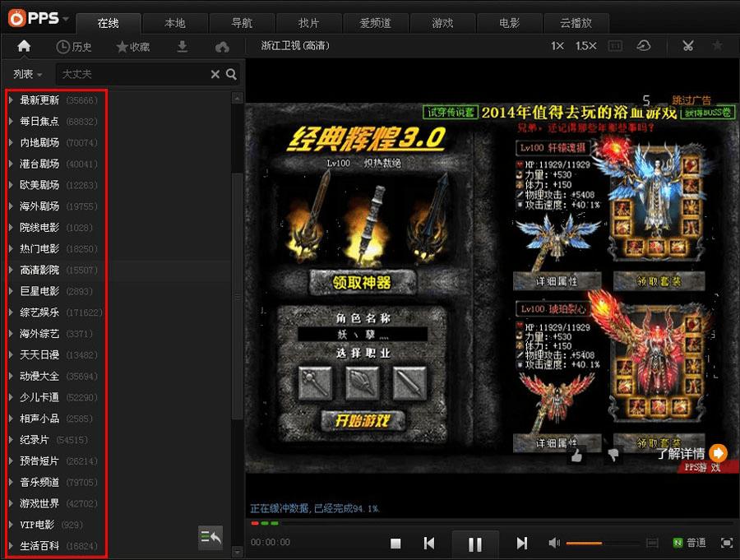Thumbs up the advertisement
The width and height of the screenshot is (740, 560).
pyautogui.click(x=576, y=456)
